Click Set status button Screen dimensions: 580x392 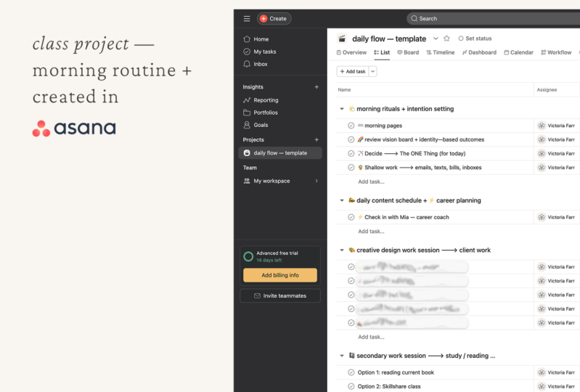coord(475,38)
